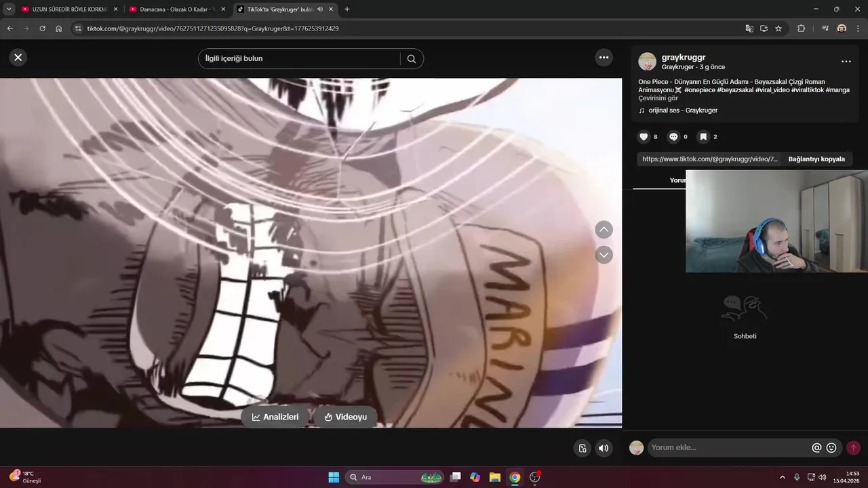This screenshot has width=868, height=488.
Task: Toggle auto-scroll icon beside volume button
Action: pos(583,448)
